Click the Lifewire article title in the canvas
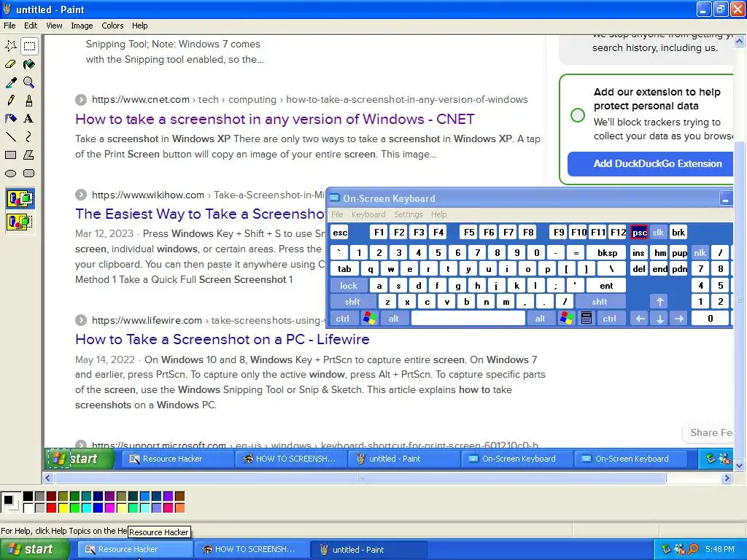 (x=222, y=339)
